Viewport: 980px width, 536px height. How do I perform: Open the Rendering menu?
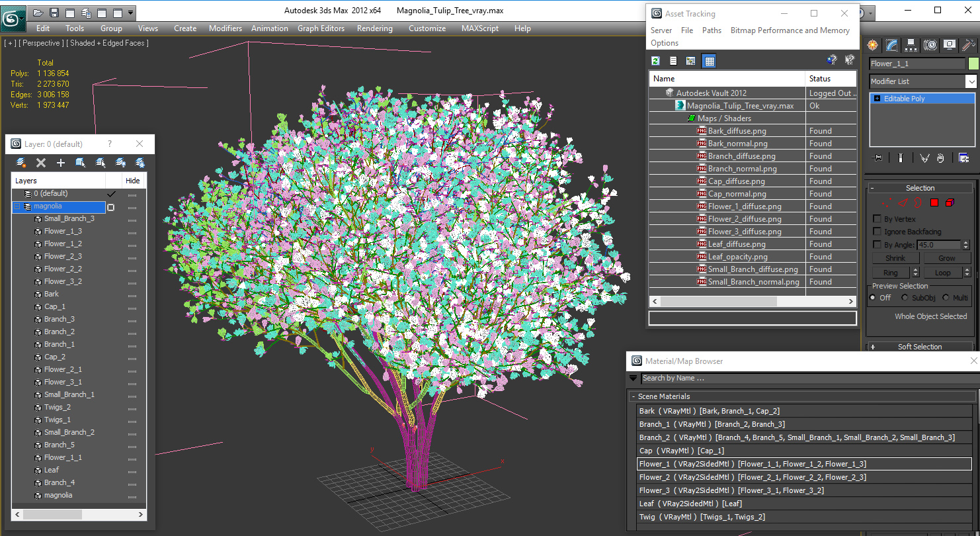click(x=374, y=28)
